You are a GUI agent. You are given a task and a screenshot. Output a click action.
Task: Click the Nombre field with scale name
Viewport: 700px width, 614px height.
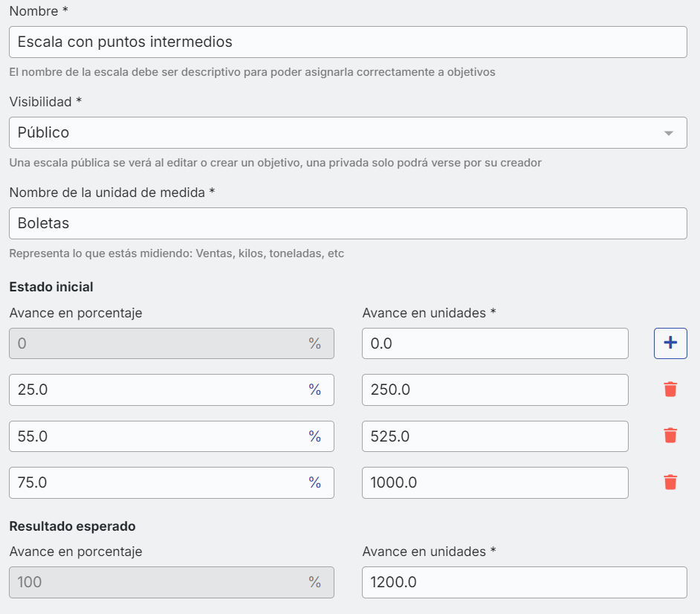click(348, 42)
